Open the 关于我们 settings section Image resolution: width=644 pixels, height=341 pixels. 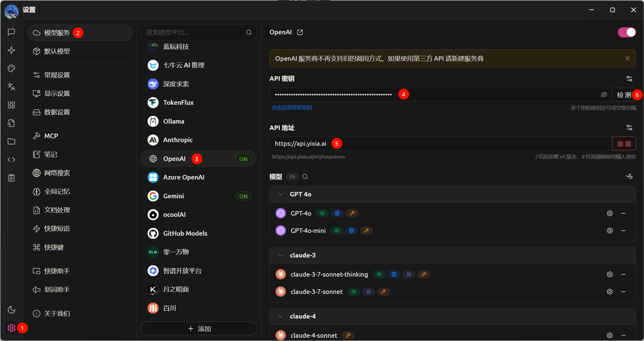coord(80,314)
